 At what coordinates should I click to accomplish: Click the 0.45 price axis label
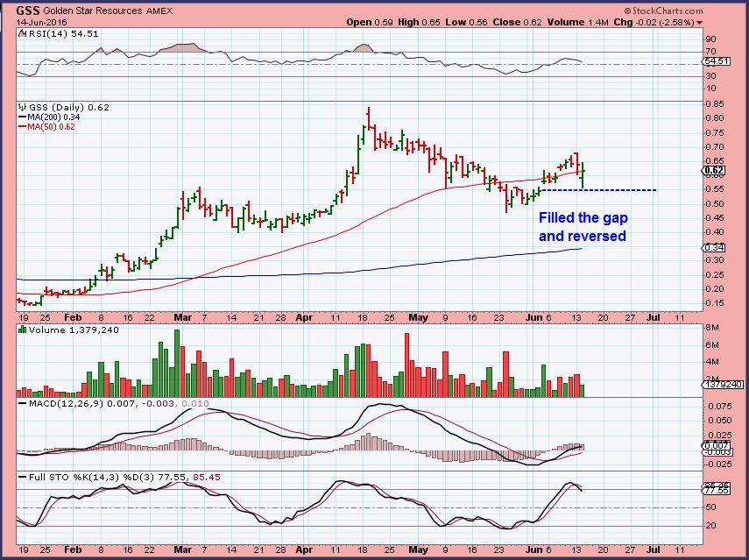[714, 218]
